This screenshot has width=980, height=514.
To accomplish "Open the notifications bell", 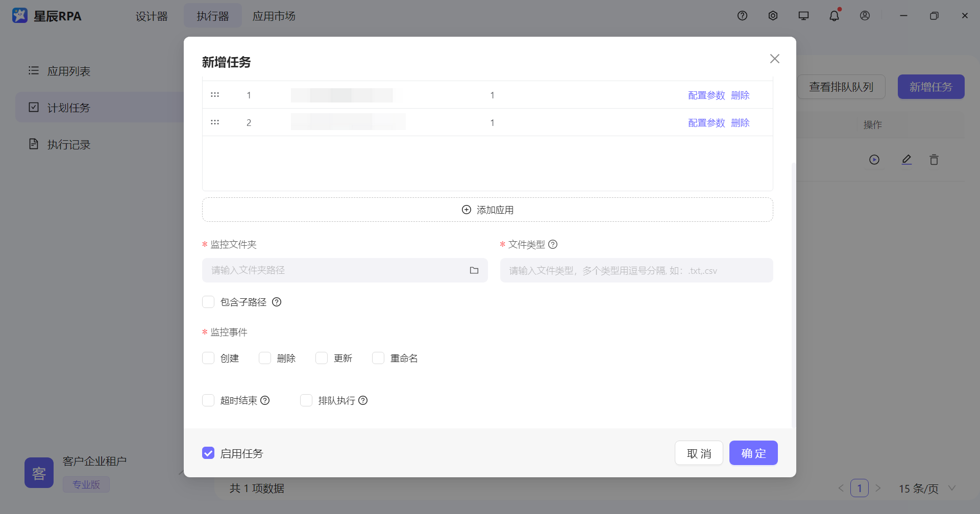I will coord(834,15).
